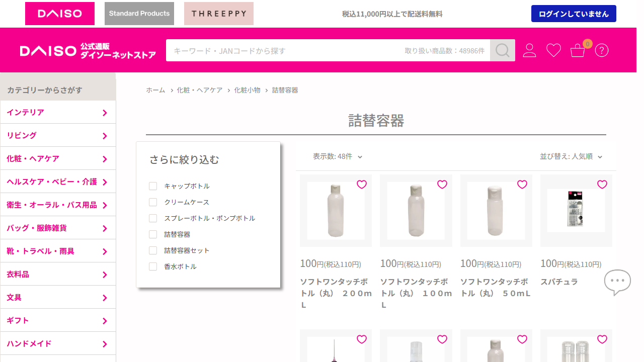Open the ギフト category
This screenshot has height=362, width=644.
[58, 320]
